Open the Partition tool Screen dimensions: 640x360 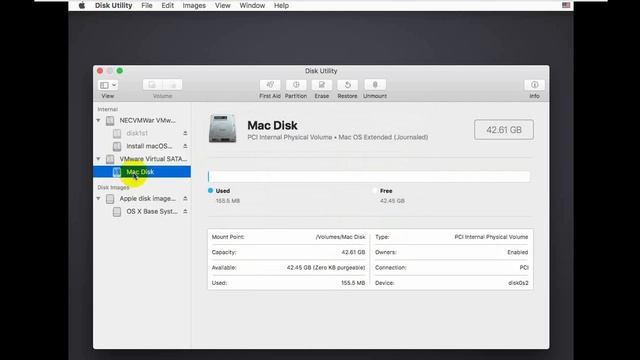point(296,85)
